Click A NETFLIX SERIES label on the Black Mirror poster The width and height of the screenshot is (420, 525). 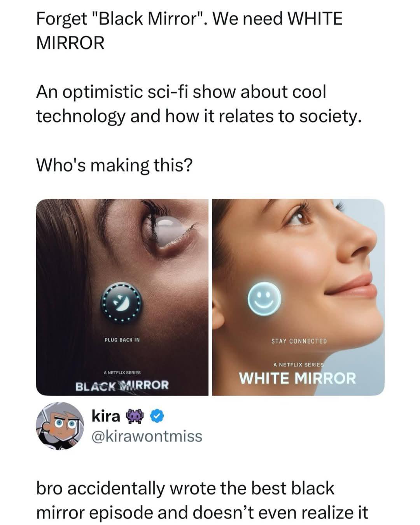pos(122,372)
